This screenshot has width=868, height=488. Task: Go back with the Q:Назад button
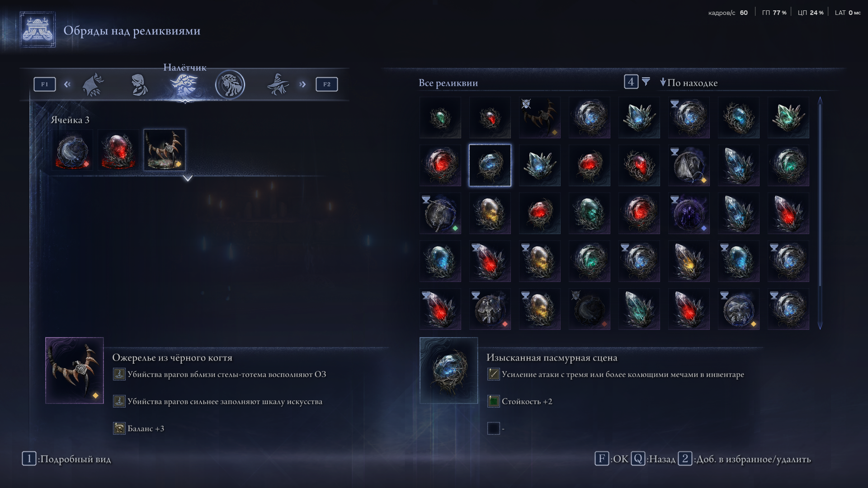click(653, 459)
